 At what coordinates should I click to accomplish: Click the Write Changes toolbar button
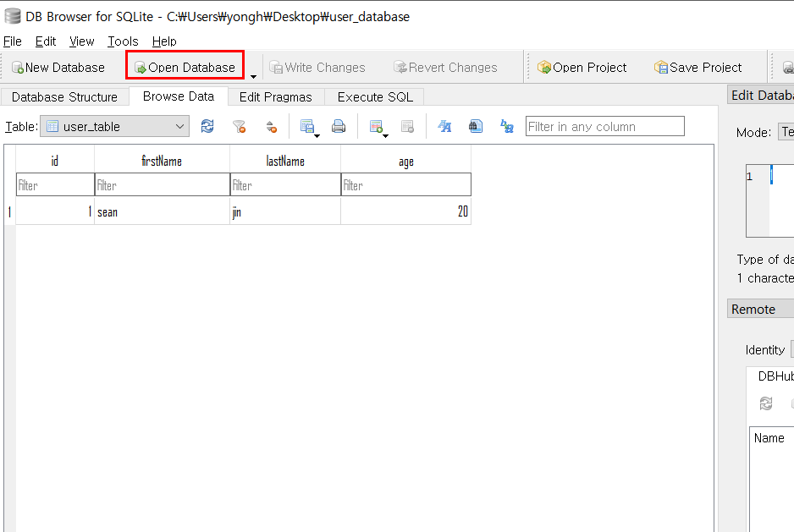coord(317,68)
